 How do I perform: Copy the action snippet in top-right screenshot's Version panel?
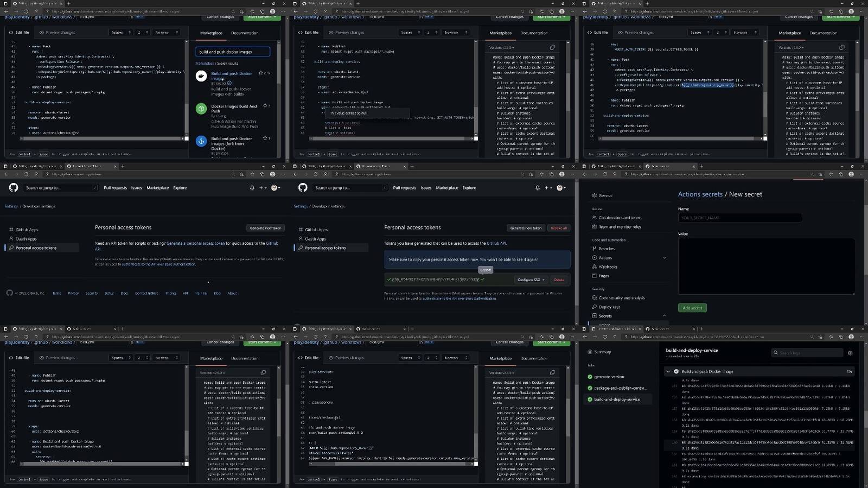[x=841, y=47]
